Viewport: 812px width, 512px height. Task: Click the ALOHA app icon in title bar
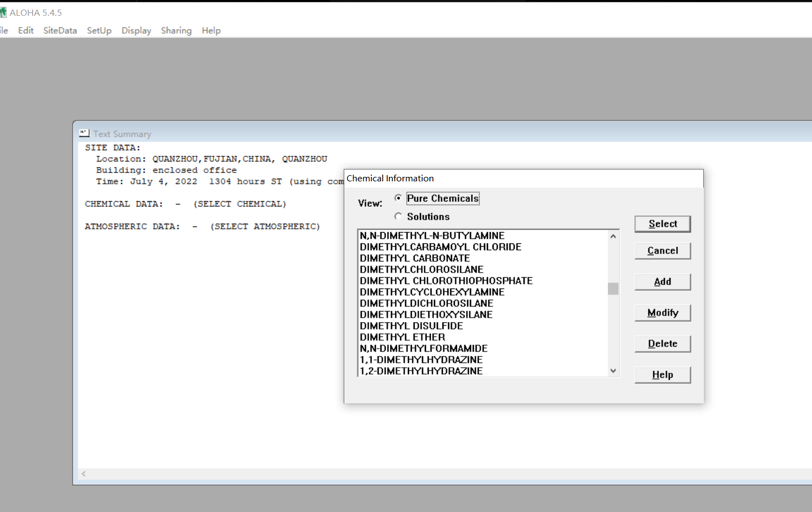tap(3, 12)
